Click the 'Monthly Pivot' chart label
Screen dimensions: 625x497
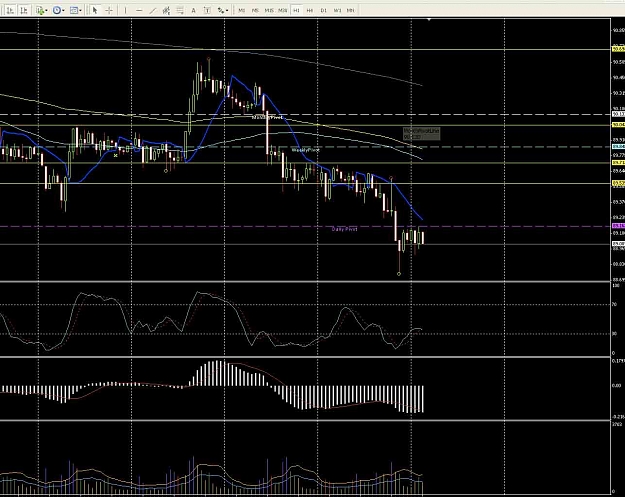267,117
